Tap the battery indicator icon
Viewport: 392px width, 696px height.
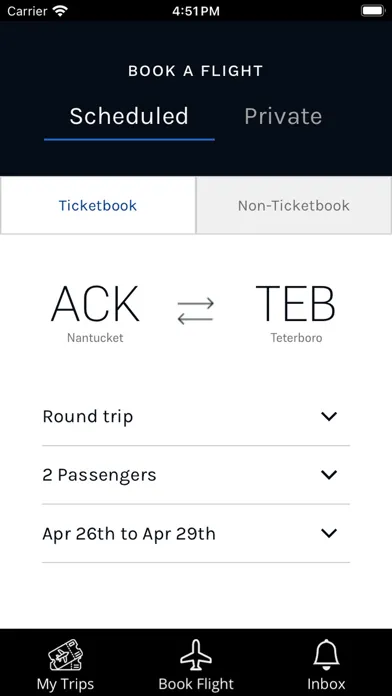coord(373,11)
